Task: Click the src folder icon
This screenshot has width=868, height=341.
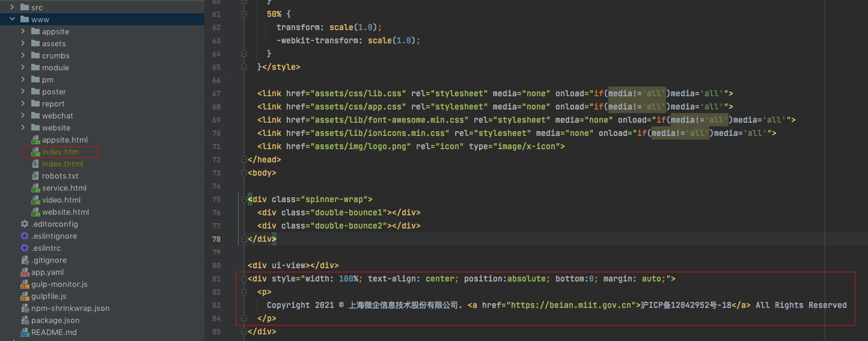Action: click(x=24, y=7)
